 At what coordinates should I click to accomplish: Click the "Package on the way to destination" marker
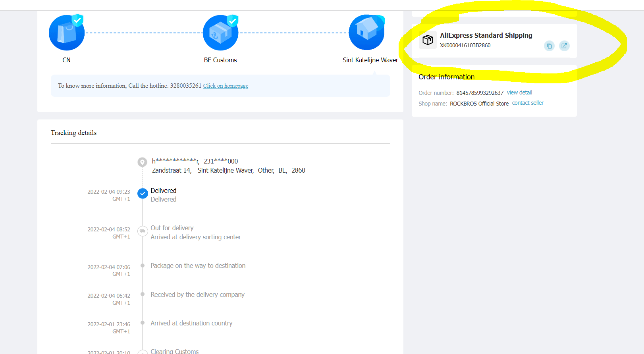point(143,265)
